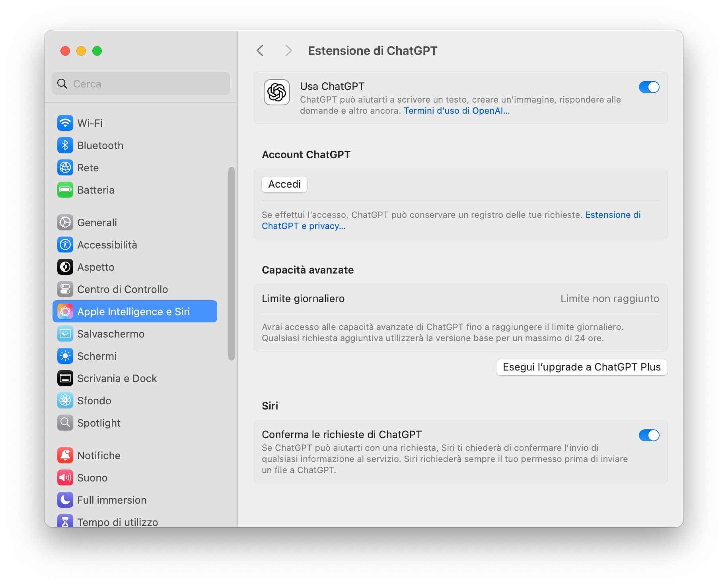Select Scrivania e Dock label
This screenshot has width=728, height=586.
click(x=117, y=378)
